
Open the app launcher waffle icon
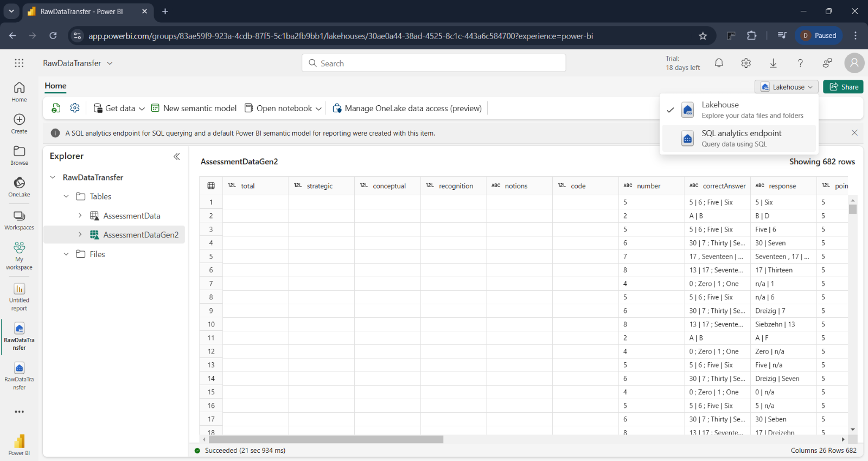tap(19, 63)
